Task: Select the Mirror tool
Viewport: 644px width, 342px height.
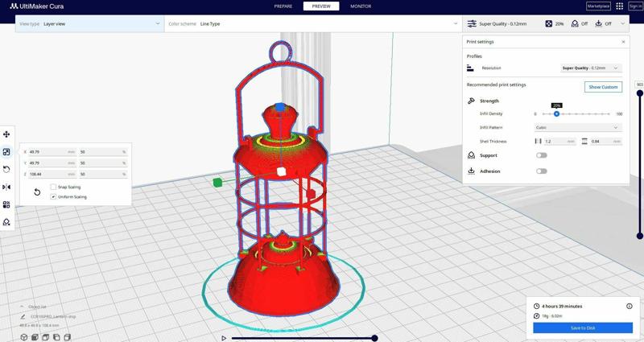Action: click(x=6, y=187)
